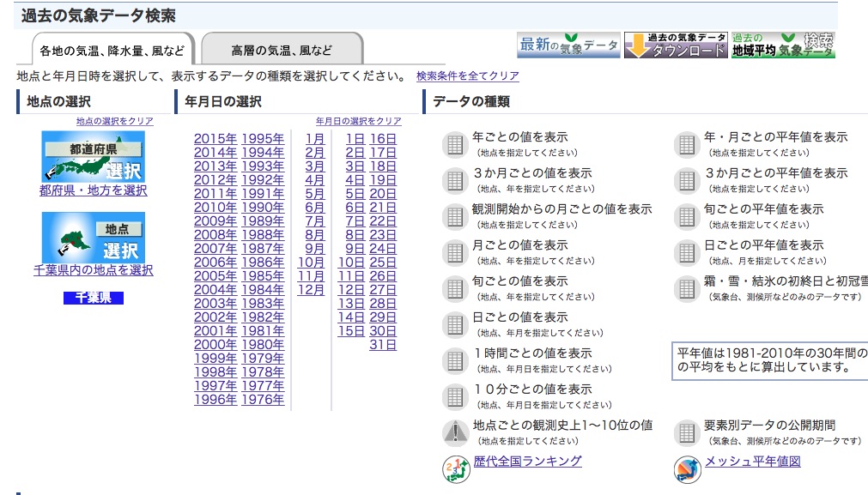Open 過去の地域平均気象データ検索 button
The image size is (868, 495).
pyautogui.click(x=782, y=45)
